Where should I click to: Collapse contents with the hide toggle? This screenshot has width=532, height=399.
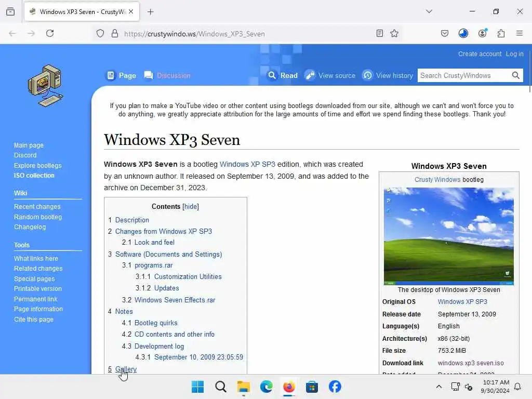click(191, 206)
